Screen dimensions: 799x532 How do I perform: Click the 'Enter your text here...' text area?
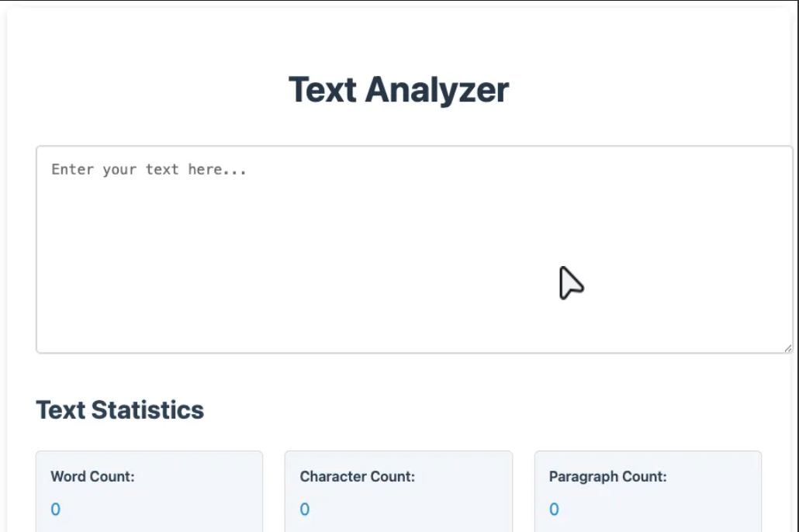pos(414,249)
